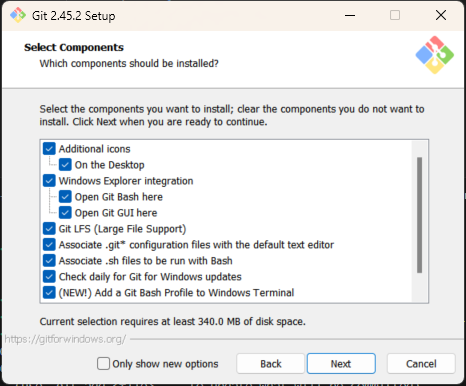Disable Check daily for Git updates

(49, 277)
